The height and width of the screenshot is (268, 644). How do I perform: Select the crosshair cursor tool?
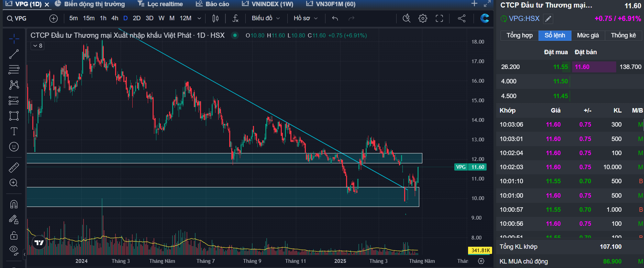click(x=14, y=39)
